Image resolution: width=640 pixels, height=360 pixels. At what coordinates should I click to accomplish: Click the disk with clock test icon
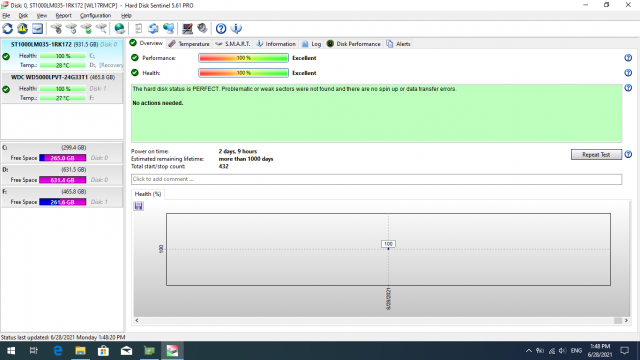71,29
